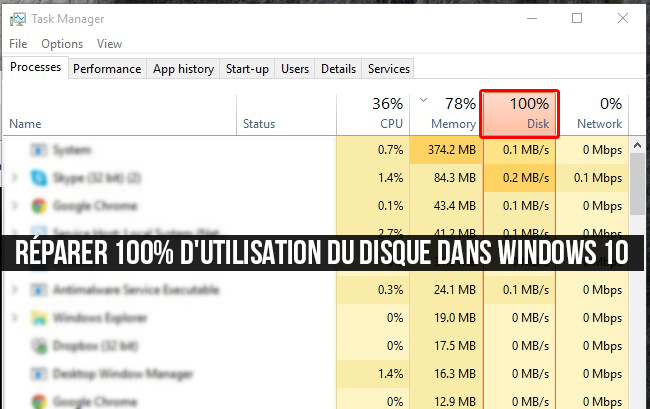Image resolution: width=650 pixels, height=409 pixels.
Task: Sort by the Memory column header
Action: (446, 114)
